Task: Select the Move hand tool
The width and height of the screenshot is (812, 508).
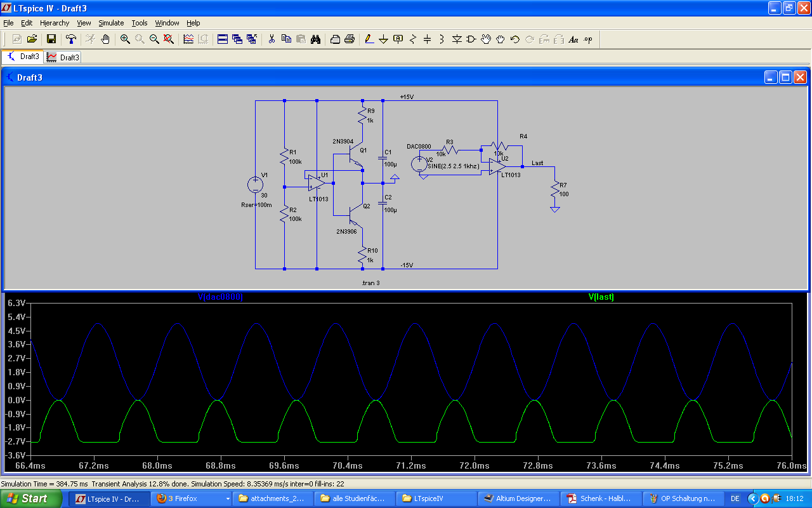Action: 486,39
